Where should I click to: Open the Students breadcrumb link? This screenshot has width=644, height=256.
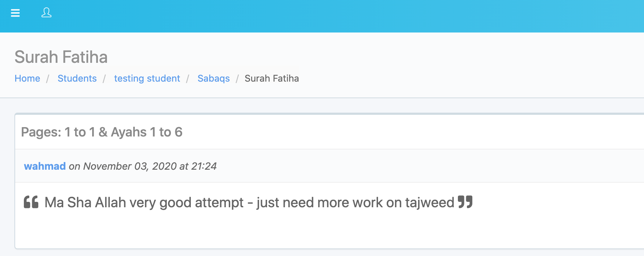(77, 78)
